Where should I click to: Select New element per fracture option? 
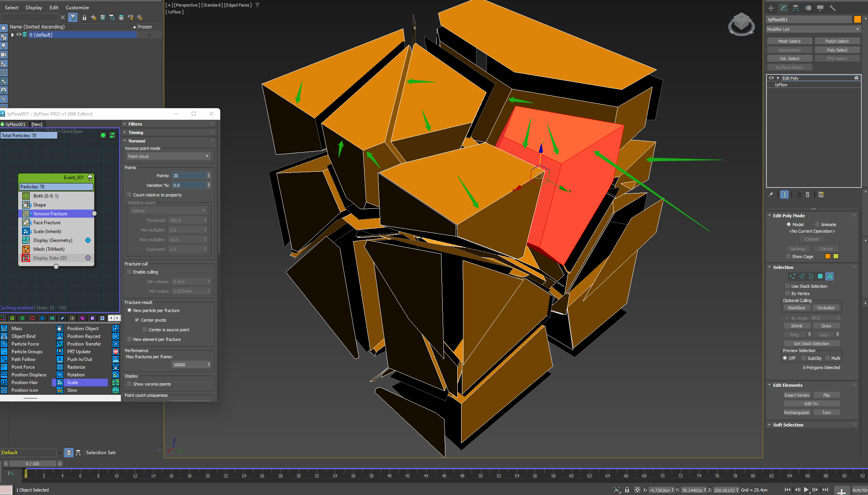click(129, 339)
